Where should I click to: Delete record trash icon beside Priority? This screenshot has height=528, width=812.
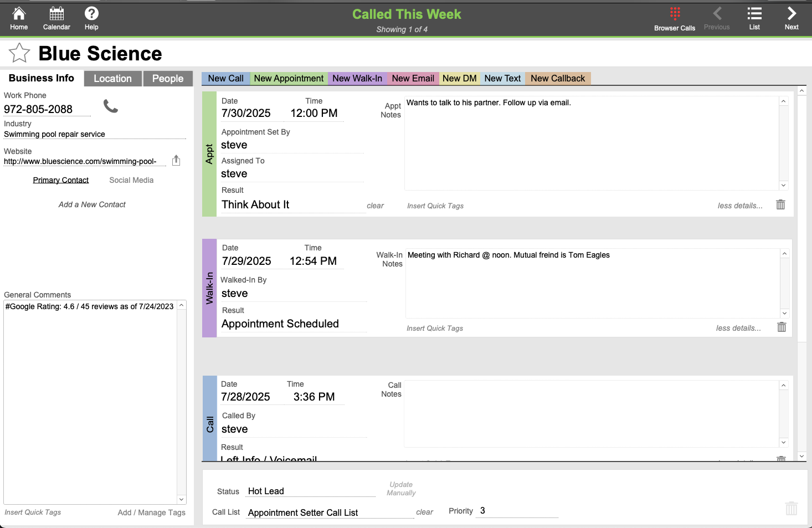point(792,508)
